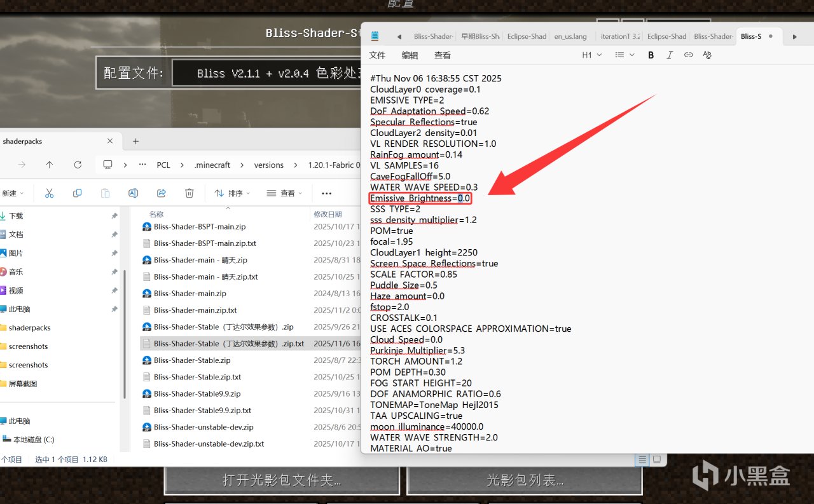The height and width of the screenshot is (504, 814).
Task: Click the line TONEMAP=ToneMap_Hejl2015 in Notepad
Action: tap(434, 405)
